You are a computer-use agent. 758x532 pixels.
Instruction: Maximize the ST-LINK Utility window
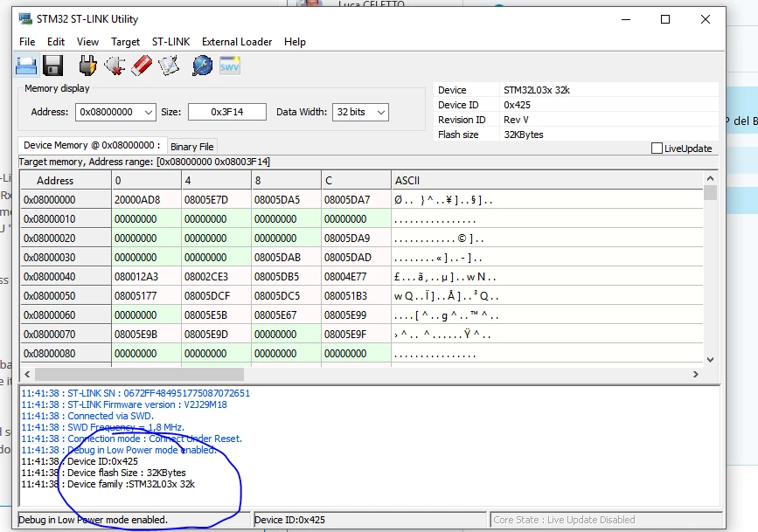pos(665,19)
